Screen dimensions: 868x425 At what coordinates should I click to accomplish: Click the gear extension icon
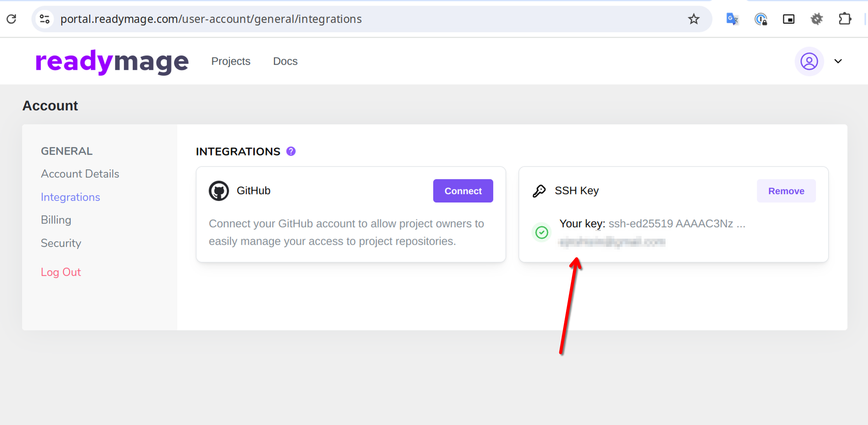(816, 19)
